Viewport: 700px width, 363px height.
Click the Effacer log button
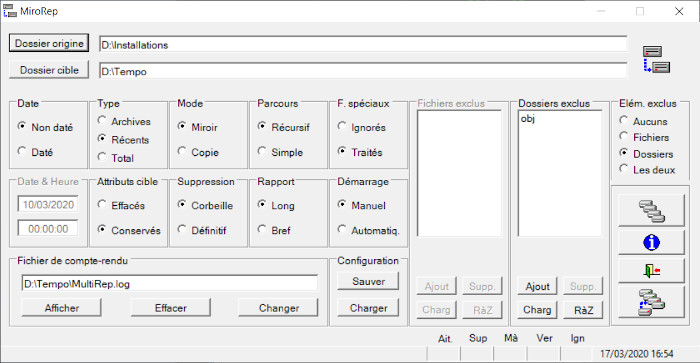(x=171, y=308)
